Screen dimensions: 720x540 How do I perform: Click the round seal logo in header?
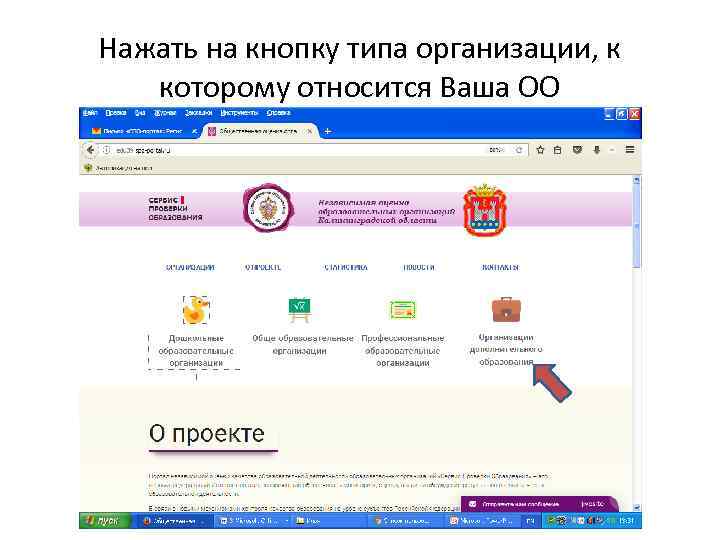click(x=268, y=208)
